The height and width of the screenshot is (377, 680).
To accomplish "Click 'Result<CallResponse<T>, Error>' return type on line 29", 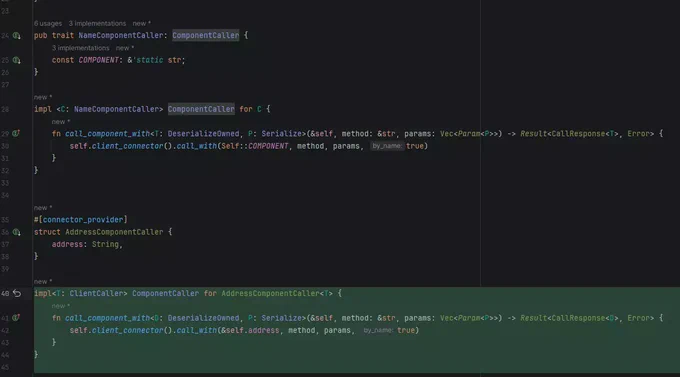I will pyautogui.click(x=587, y=134).
